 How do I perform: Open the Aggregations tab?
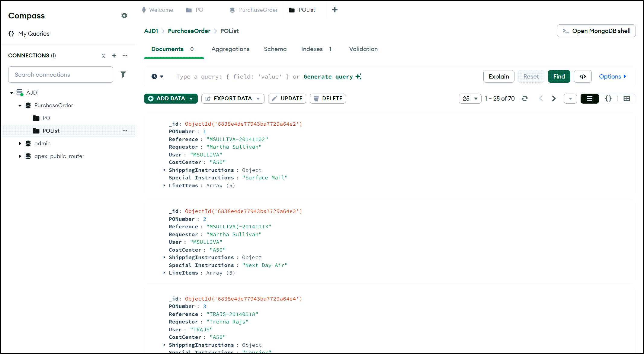tap(230, 49)
